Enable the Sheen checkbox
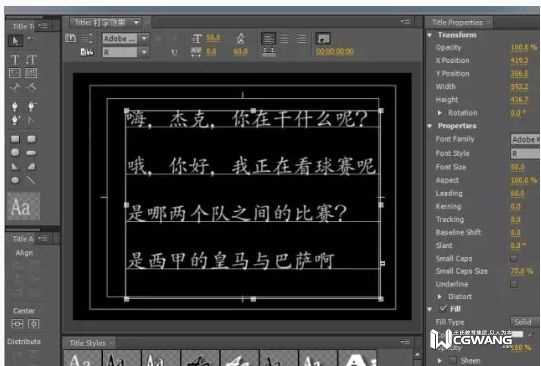 (x=454, y=360)
